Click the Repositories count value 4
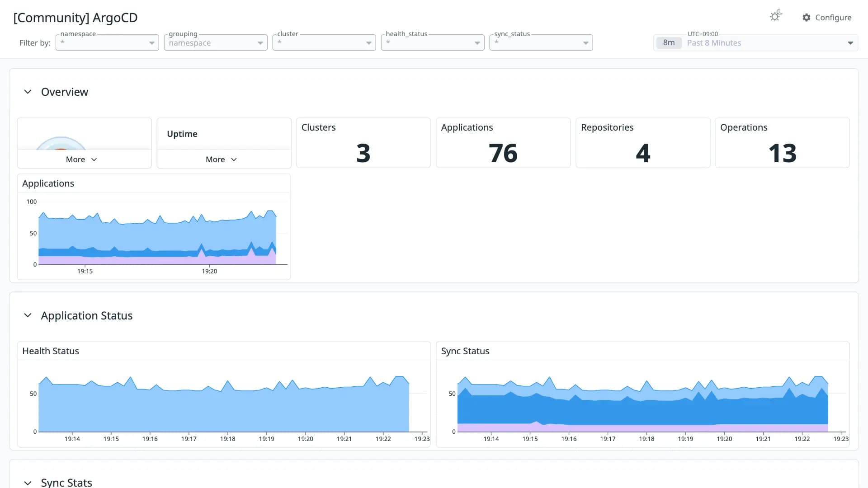This screenshot has height=488, width=868. [x=643, y=153]
